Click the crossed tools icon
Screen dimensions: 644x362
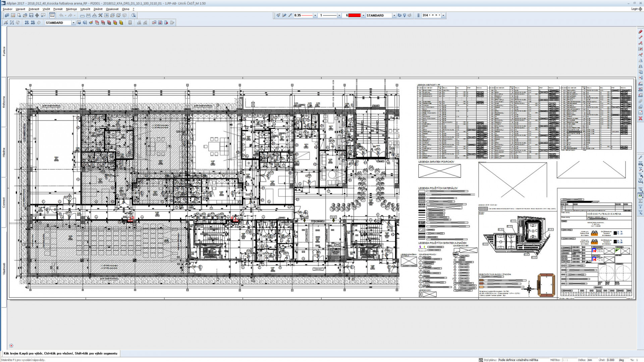[x=100, y=15]
